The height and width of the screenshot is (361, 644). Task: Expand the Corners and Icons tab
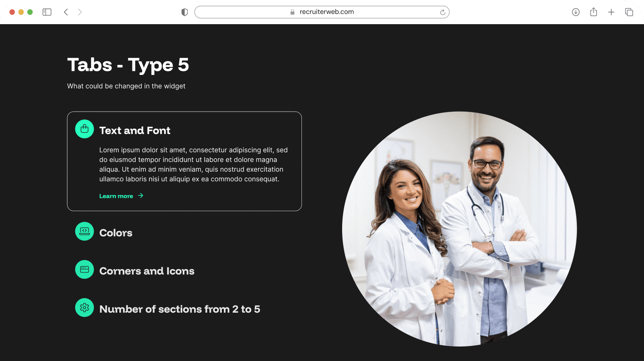pyautogui.click(x=147, y=271)
